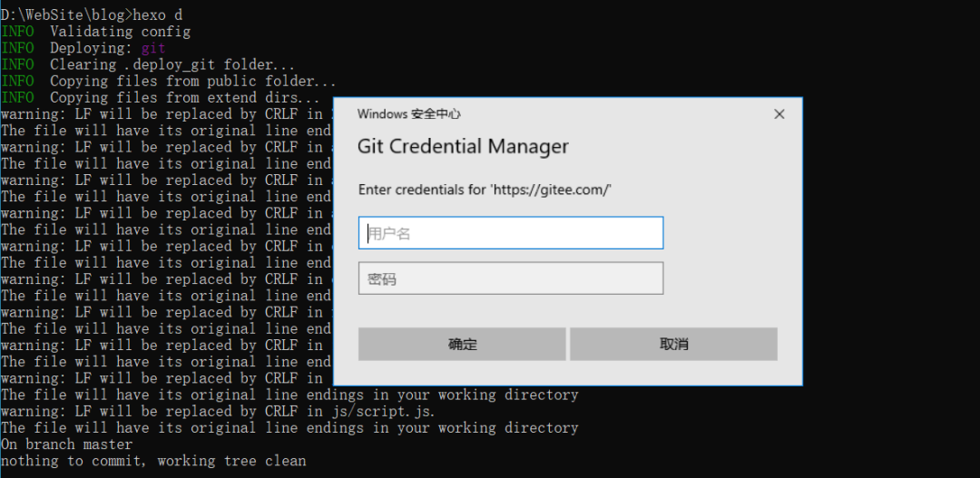
Task: Click the green INFO label beside 'Validating config'
Action: (17, 32)
